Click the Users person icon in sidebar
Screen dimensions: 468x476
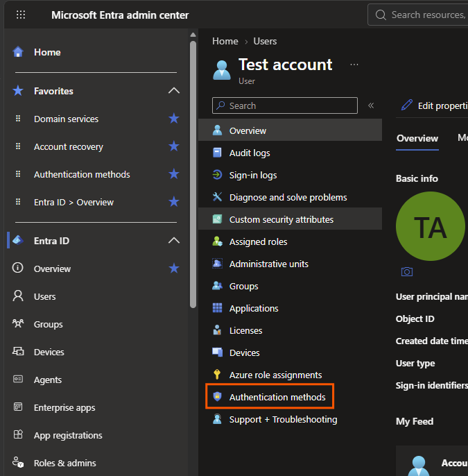click(x=18, y=296)
